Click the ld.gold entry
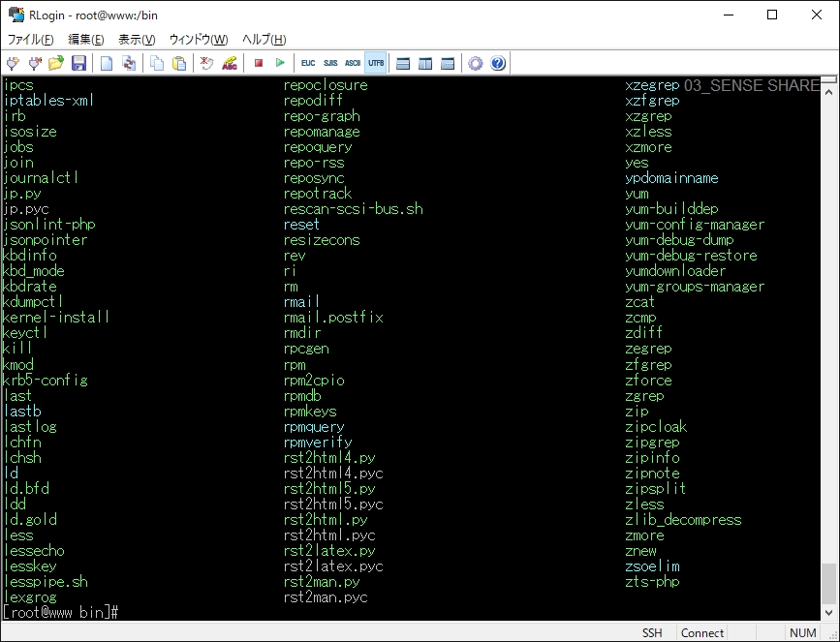This screenshot has width=840, height=642. click(30, 519)
